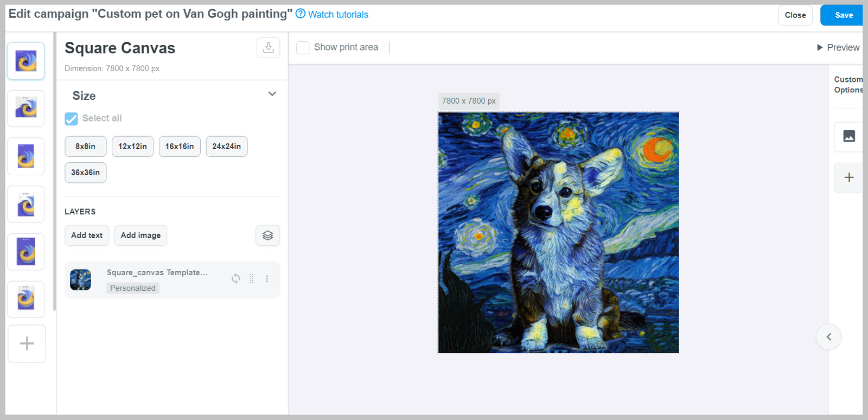Screen dimensions: 868x420
Task: Collapse the Size section chevron
Action: (272, 94)
